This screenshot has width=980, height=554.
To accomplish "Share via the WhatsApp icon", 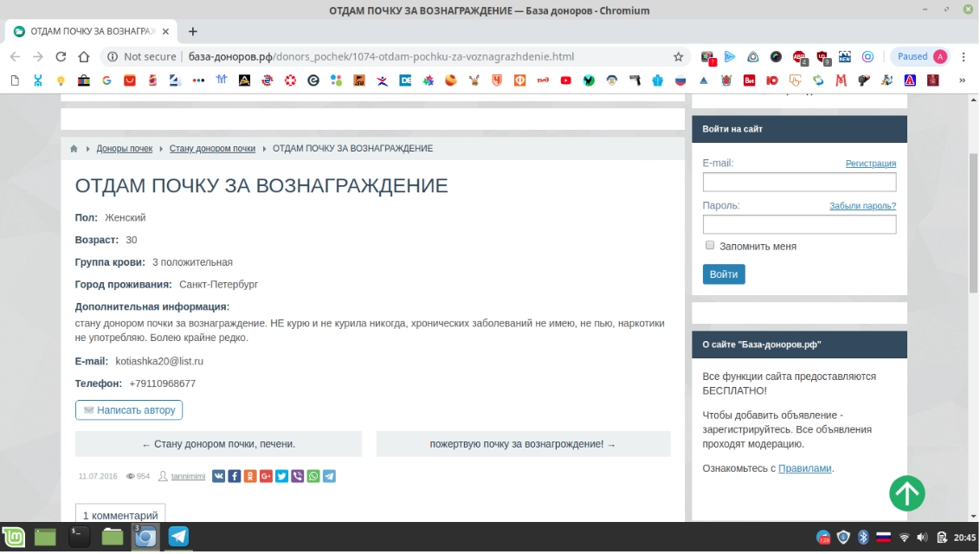I will click(313, 476).
